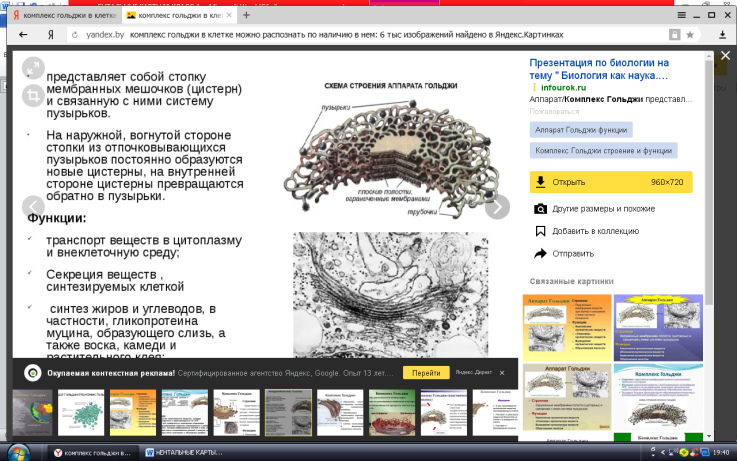Viewport: 737px width, 461px height.
Task: Click the share arrow icon
Action: click(x=541, y=254)
